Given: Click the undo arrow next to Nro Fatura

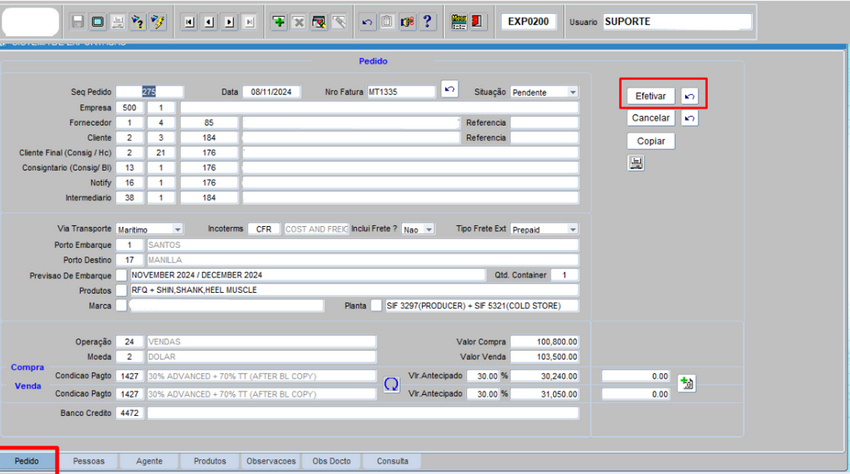Looking at the screenshot, I should click(450, 91).
